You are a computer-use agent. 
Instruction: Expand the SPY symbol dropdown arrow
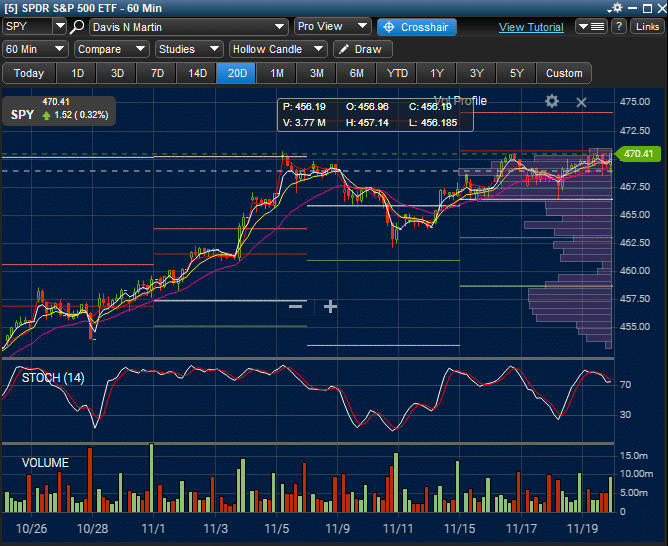click(x=60, y=26)
